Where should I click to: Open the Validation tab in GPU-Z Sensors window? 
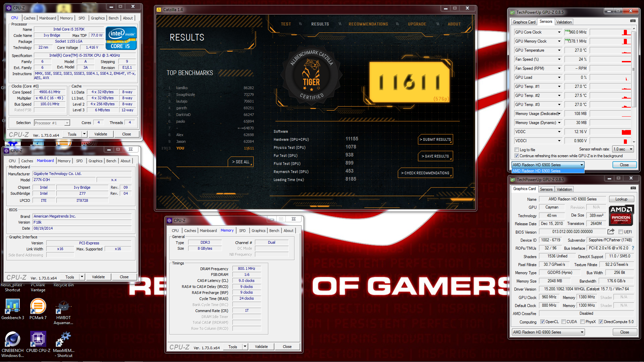(564, 22)
